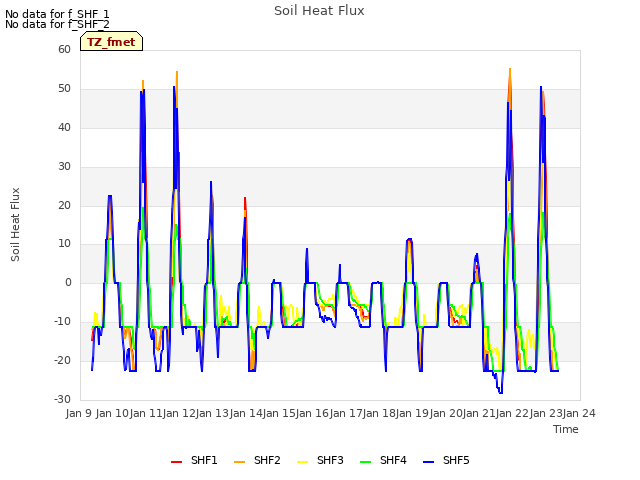
Task: Click the 0 y-axis tick label
Action: click(68, 282)
